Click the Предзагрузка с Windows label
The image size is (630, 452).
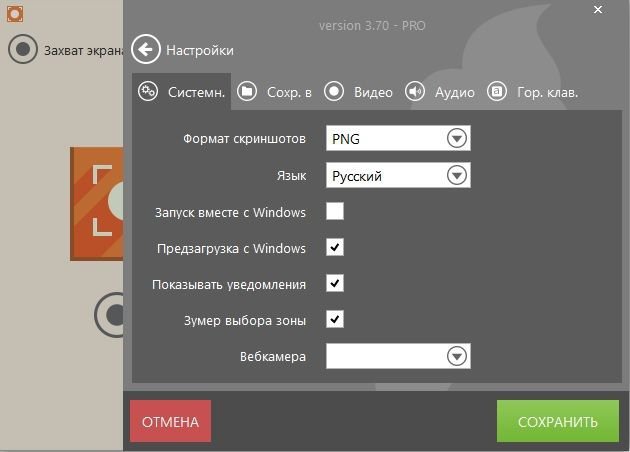(231, 248)
